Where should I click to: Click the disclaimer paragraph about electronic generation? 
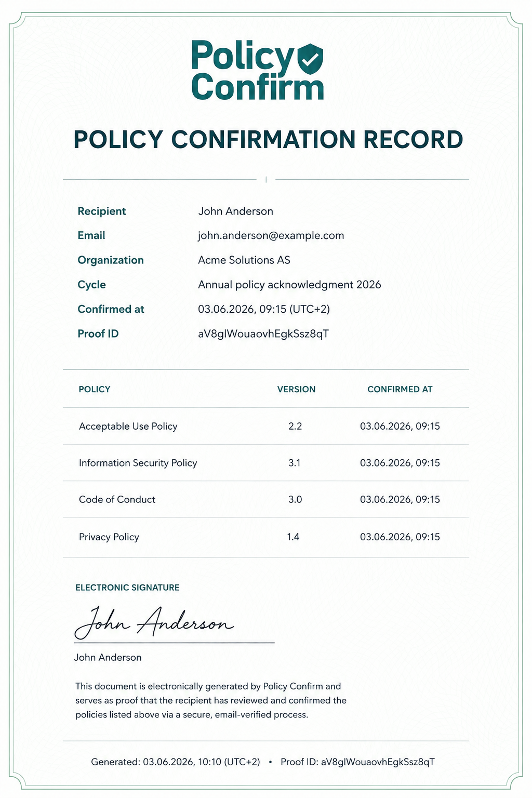pyautogui.click(x=211, y=700)
